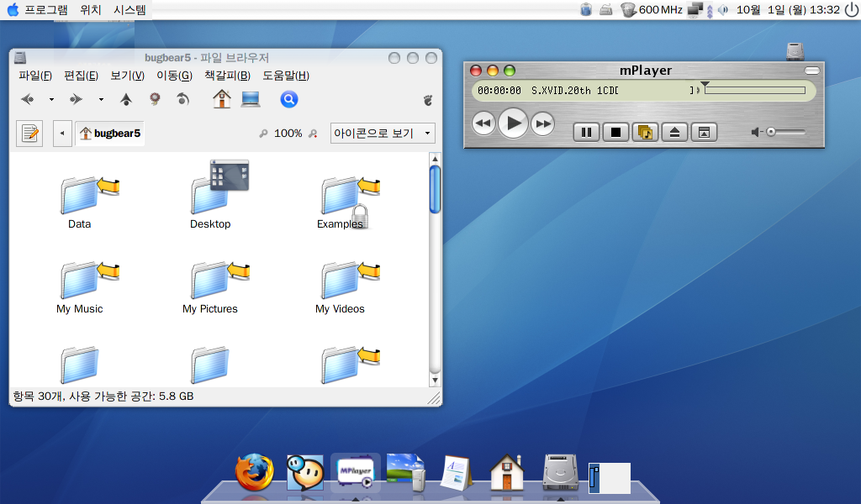Click the framed-window button beside eject in mPlayer
This screenshot has height=504, width=861.
(x=704, y=132)
